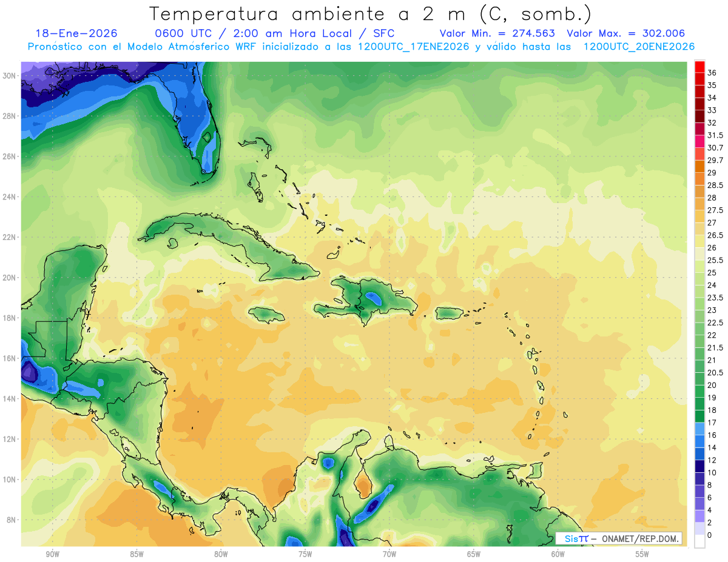Click the '28N' latitude label

[x=9, y=116]
